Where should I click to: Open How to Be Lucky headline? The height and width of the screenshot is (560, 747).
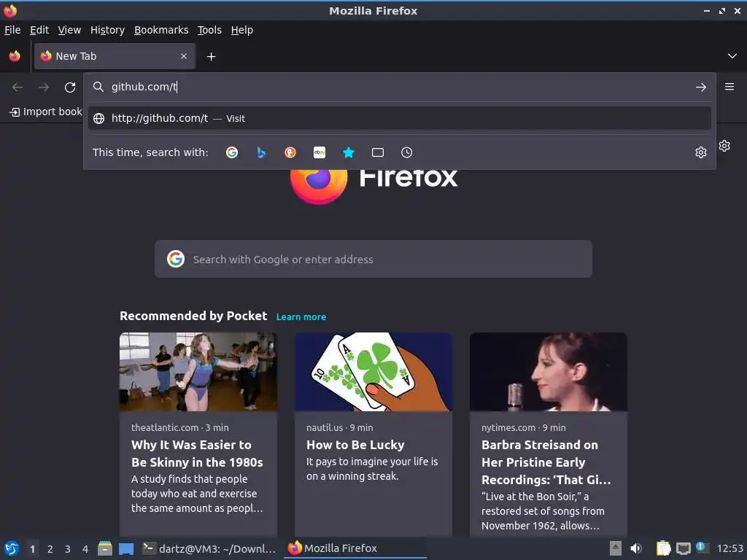[x=355, y=445]
